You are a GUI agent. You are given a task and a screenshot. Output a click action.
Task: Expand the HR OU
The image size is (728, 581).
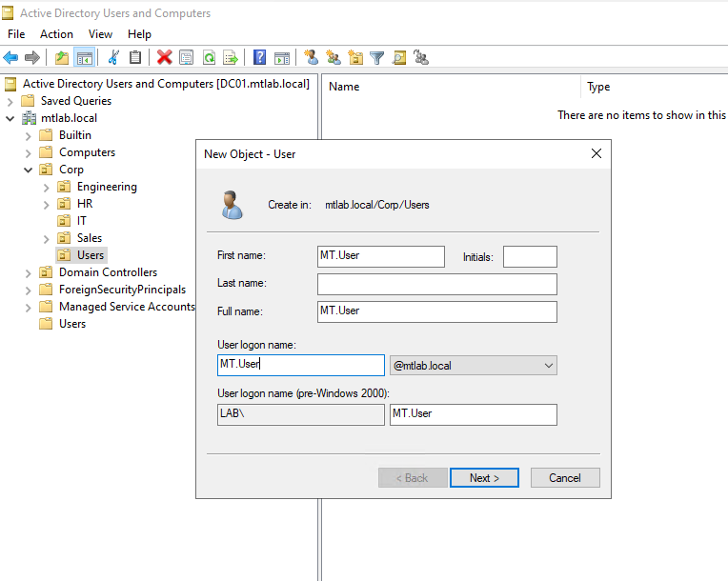pyautogui.click(x=47, y=204)
